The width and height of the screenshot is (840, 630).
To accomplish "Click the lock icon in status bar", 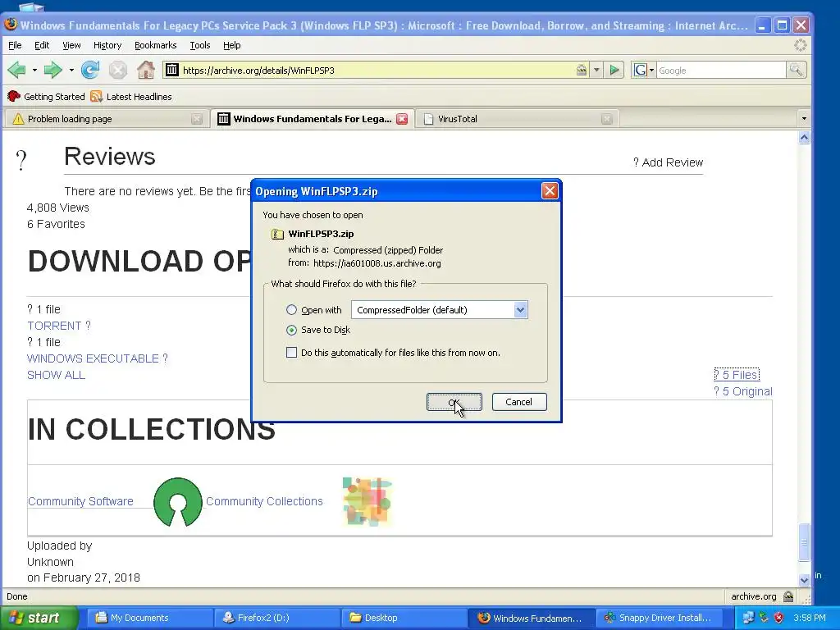I will pyautogui.click(x=788, y=596).
